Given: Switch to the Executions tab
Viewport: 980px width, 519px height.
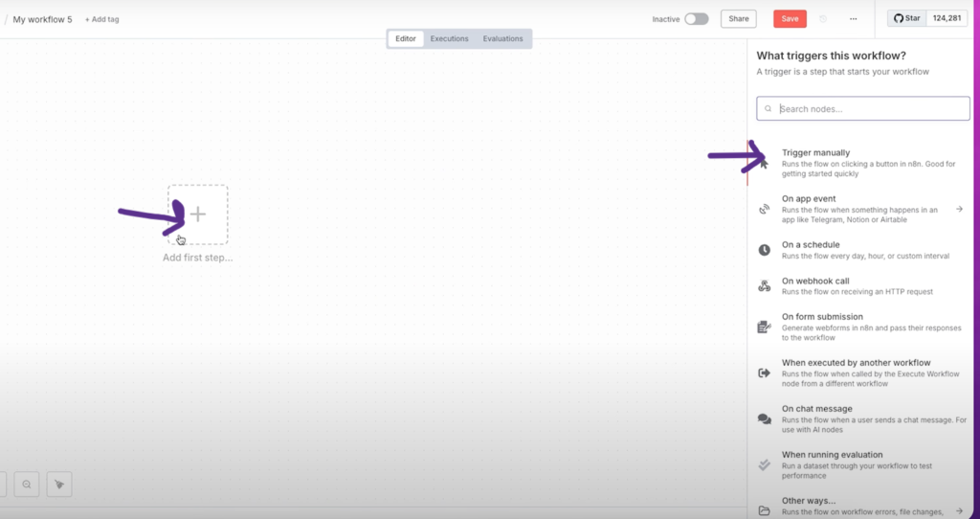Looking at the screenshot, I should tap(450, 38).
